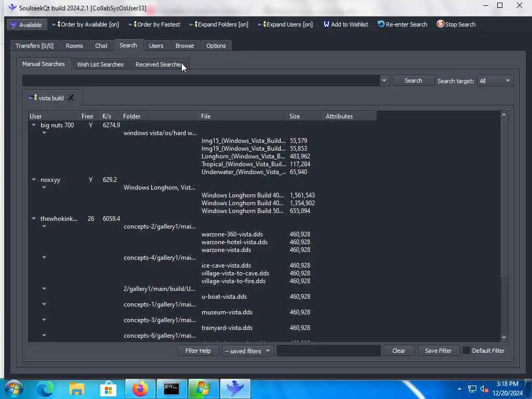
Task: Collapse concepts-3/gallery1 folder
Action: 44,320
